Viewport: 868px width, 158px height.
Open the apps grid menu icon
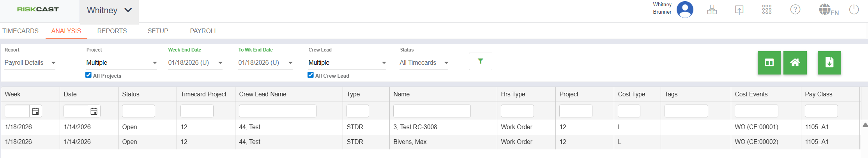pos(767,10)
